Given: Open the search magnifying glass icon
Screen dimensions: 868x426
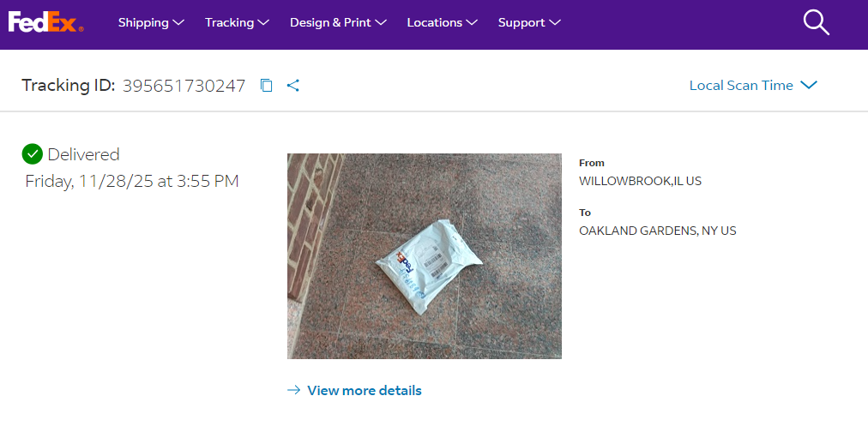Looking at the screenshot, I should pos(816,22).
